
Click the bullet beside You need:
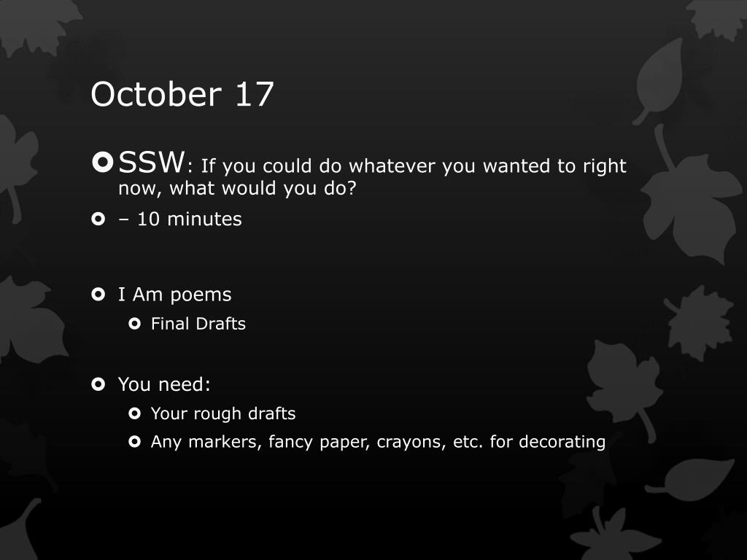point(98,384)
